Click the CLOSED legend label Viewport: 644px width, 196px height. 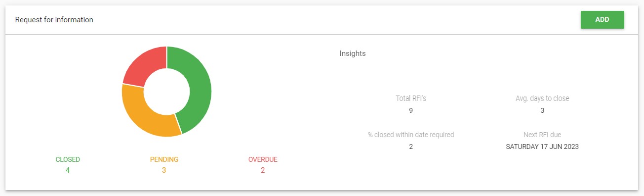pos(68,160)
